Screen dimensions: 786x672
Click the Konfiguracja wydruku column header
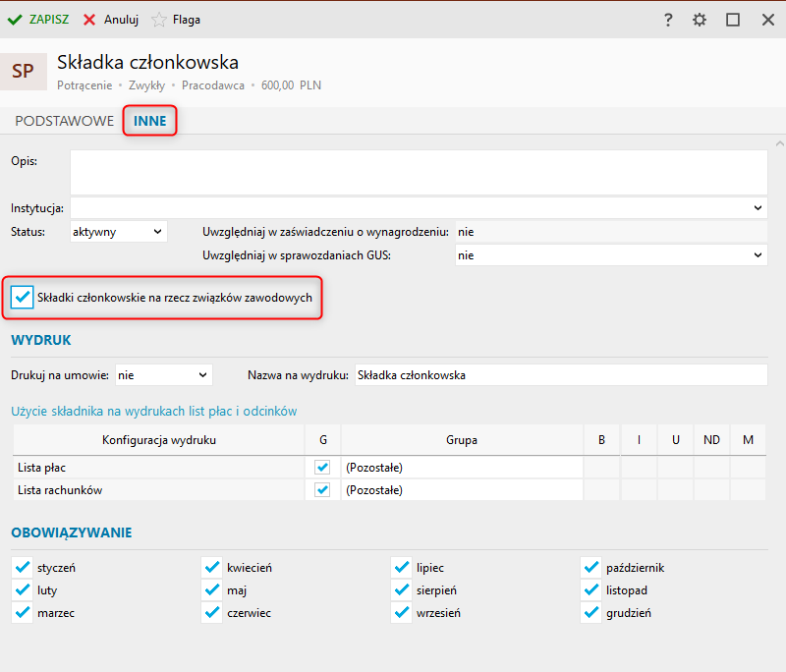pos(159,439)
